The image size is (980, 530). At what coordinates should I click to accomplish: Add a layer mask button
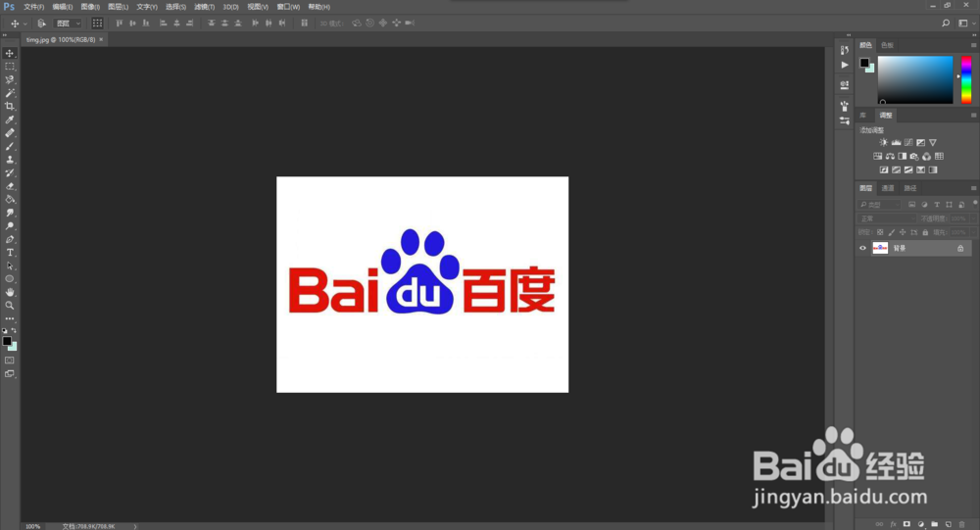[906, 524]
